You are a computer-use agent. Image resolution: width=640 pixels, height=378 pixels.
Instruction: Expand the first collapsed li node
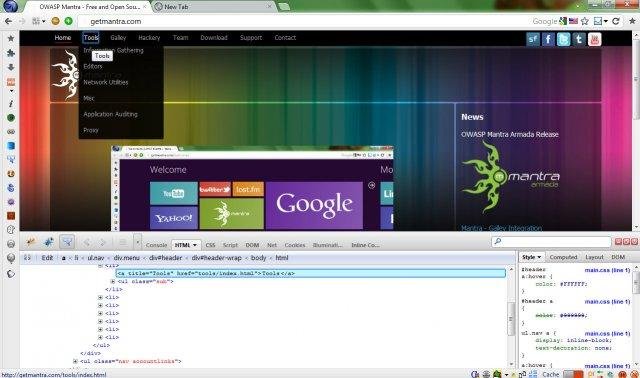point(100,298)
